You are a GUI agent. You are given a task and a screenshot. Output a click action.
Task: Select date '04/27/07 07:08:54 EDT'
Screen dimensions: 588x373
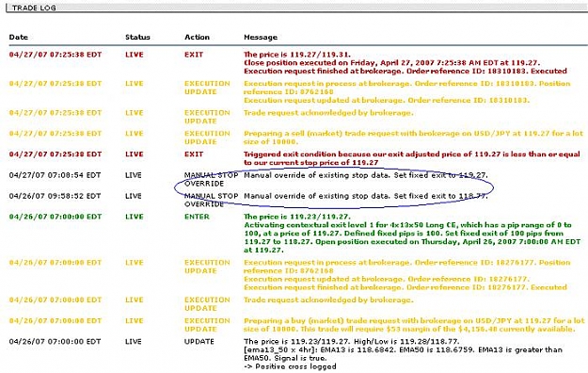(x=55, y=175)
